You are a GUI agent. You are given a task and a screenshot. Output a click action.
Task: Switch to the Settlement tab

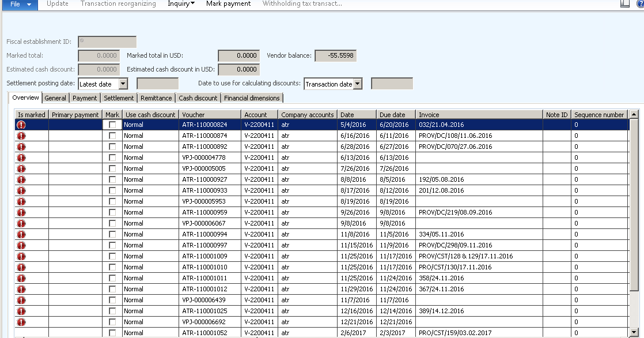point(119,97)
